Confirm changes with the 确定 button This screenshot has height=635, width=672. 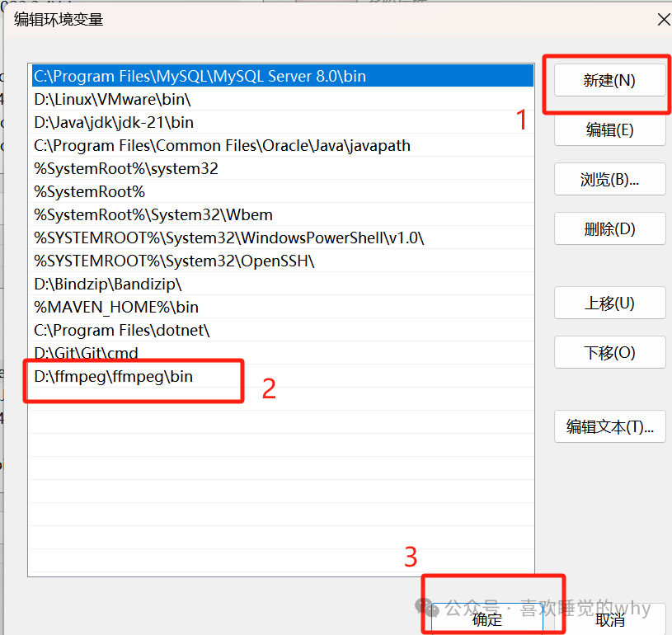[x=486, y=619]
